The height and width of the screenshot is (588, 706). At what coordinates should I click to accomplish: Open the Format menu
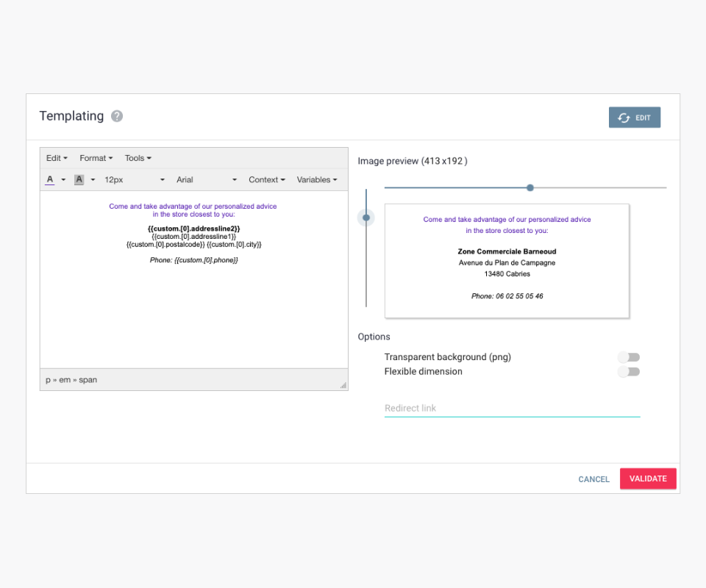pyautogui.click(x=96, y=158)
